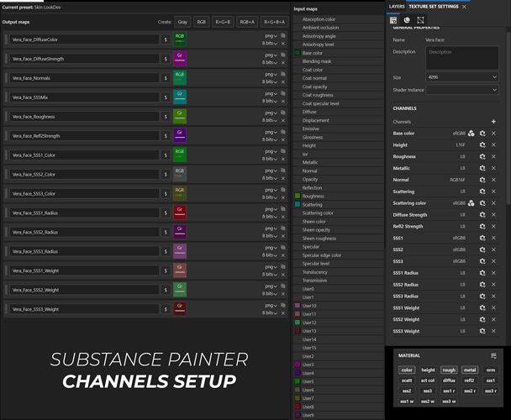Image resolution: width=511 pixels, height=420 pixels.
Task: Open Base color channel color-space icon
Action: (471, 134)
